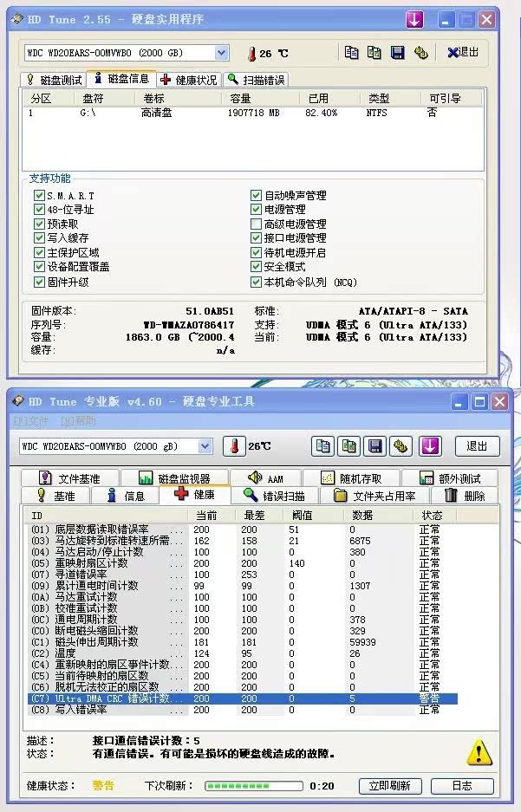Toggle 接口电源管理 checkbox
This screenshot has height=812, width=521.
pos(256,237)
